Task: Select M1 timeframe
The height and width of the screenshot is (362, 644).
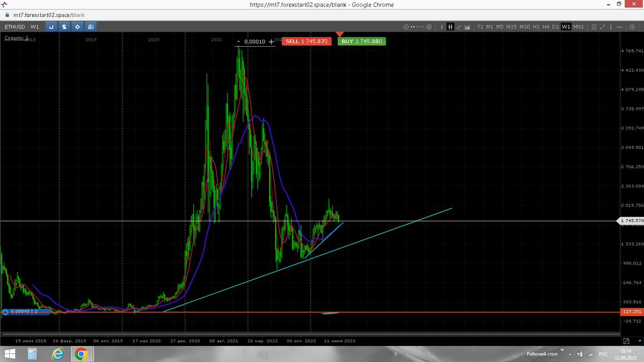Action: click(x=489, y=27)
